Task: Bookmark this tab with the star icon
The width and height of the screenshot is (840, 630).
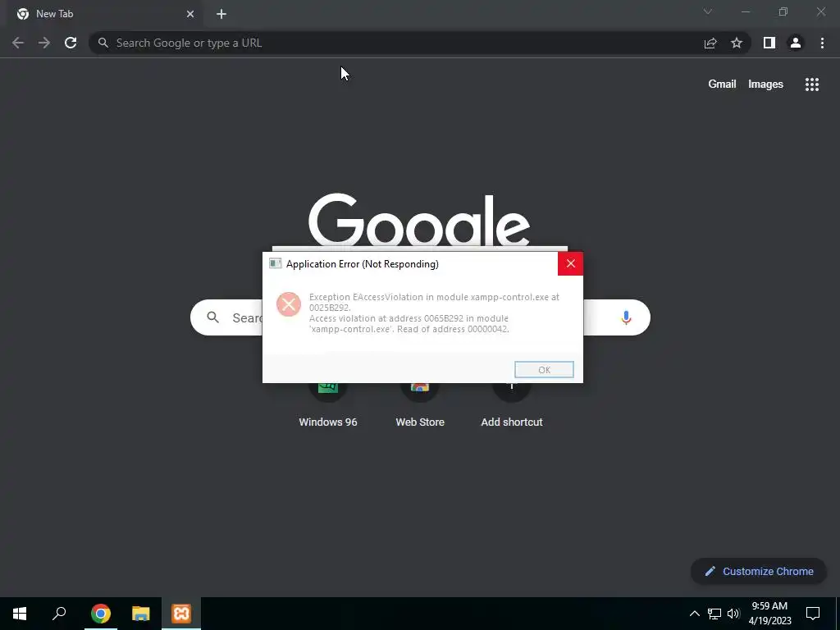Action: [737, 43]
